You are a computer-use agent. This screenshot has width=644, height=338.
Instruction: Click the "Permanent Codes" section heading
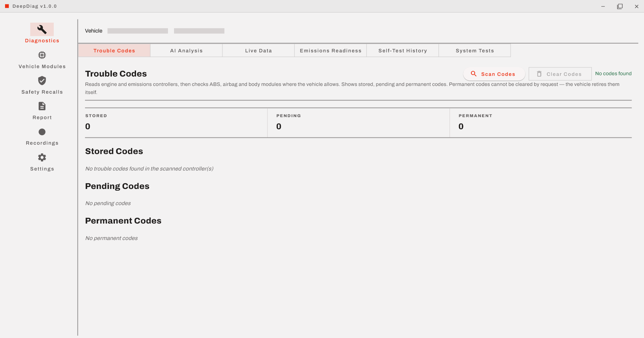[x=123, y=221]
